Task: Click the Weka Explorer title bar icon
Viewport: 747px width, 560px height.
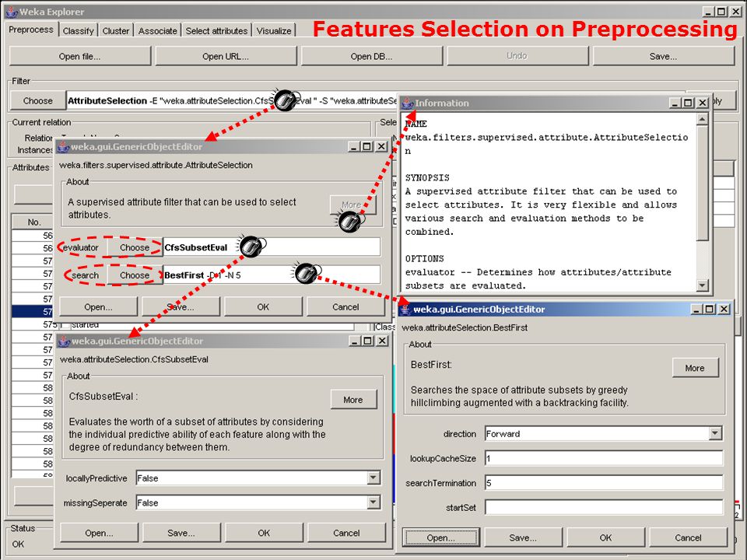Action: 12,12
